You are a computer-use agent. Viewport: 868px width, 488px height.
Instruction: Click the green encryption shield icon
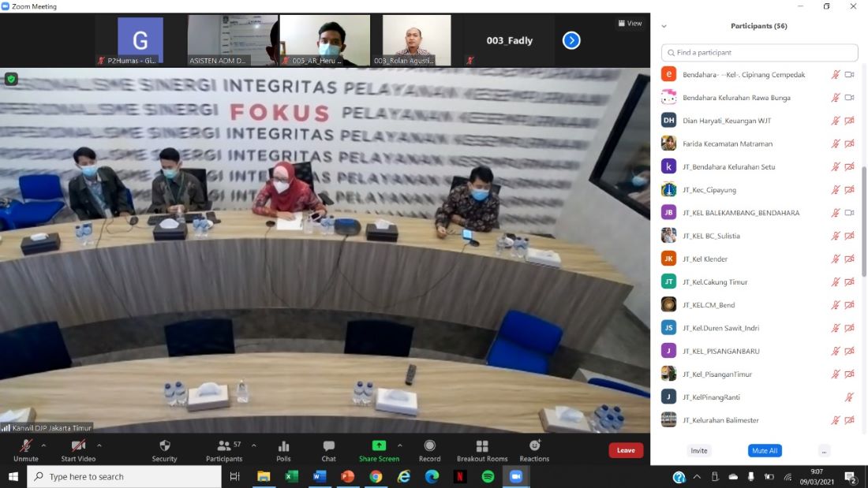click(11, 79)
